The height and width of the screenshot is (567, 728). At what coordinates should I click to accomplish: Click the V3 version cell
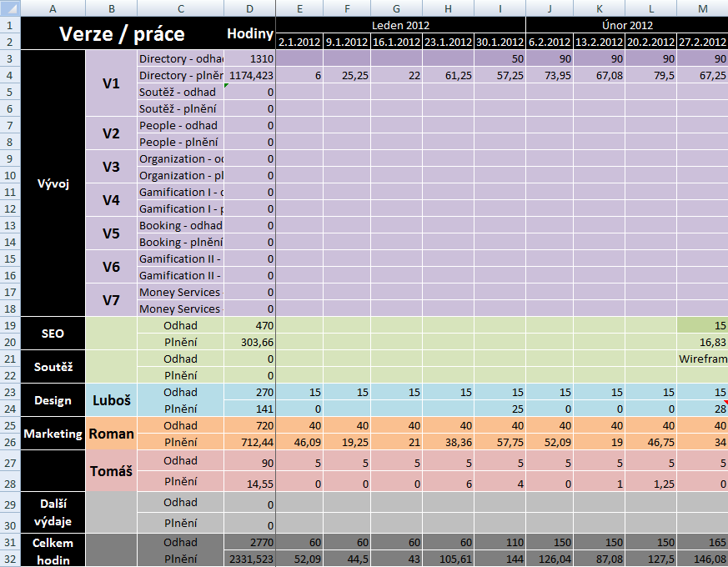click(x=112, y=167)
